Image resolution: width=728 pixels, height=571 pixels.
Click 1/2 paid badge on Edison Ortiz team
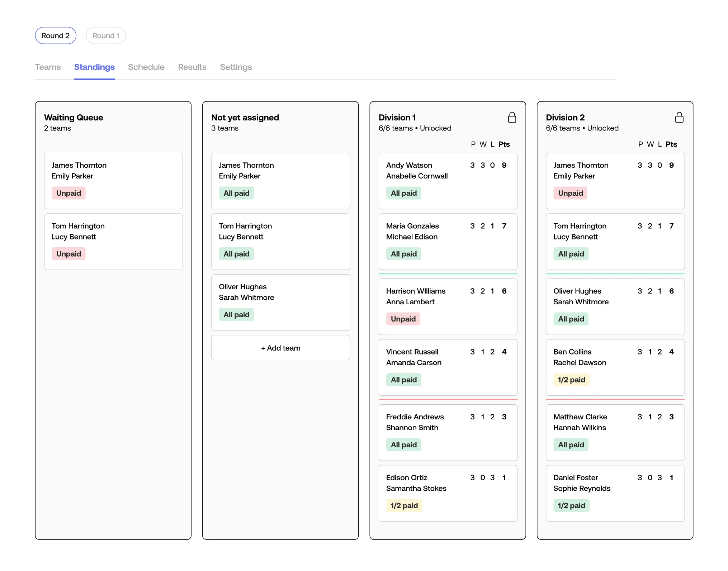coord(404,506)
